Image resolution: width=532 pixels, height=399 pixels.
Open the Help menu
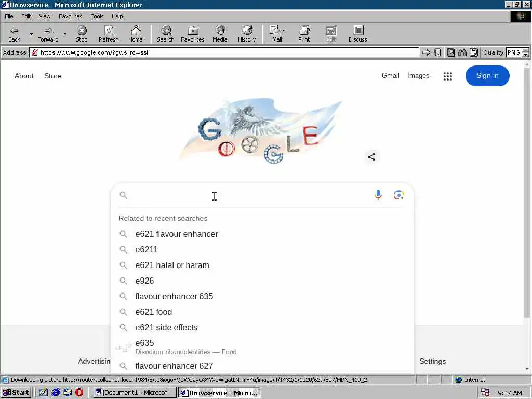coord(117,16)
